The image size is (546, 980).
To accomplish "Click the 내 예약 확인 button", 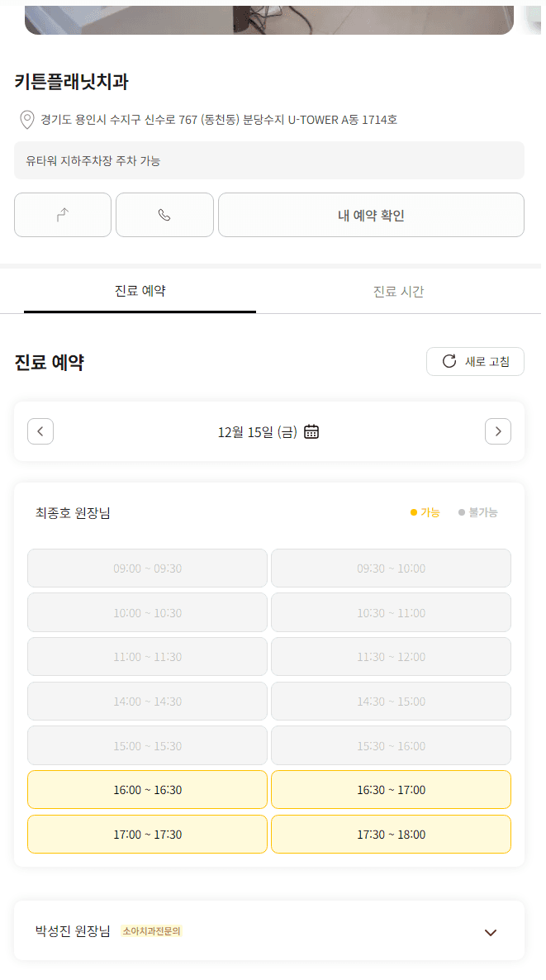I will (x=371, y=215).
